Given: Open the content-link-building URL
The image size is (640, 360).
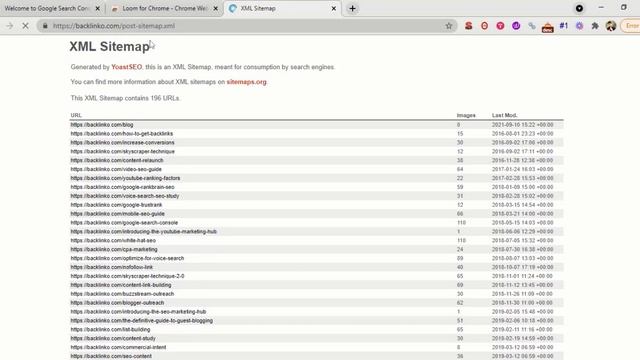Looking at the screenshot, I should (121, 285).
